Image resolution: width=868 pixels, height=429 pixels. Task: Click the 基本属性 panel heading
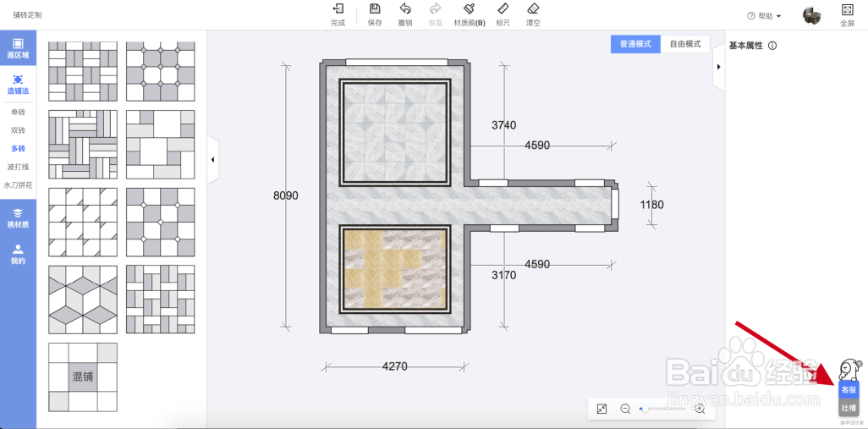point(745,46)
